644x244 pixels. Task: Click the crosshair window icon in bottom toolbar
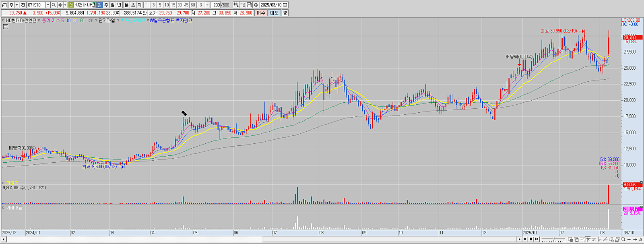coord(570,239)
